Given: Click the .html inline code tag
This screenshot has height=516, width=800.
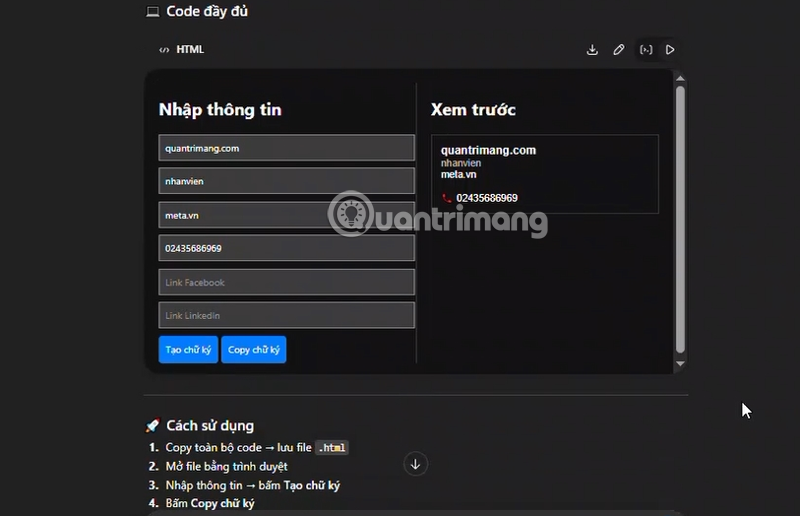Looking at the screenshot, I should click(x=332, y=448).
